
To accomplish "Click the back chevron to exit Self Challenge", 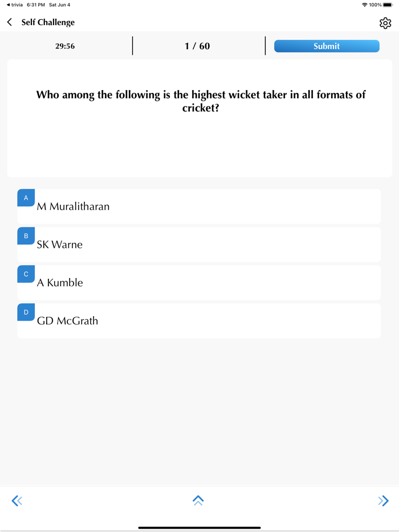I will coord(10,22).
